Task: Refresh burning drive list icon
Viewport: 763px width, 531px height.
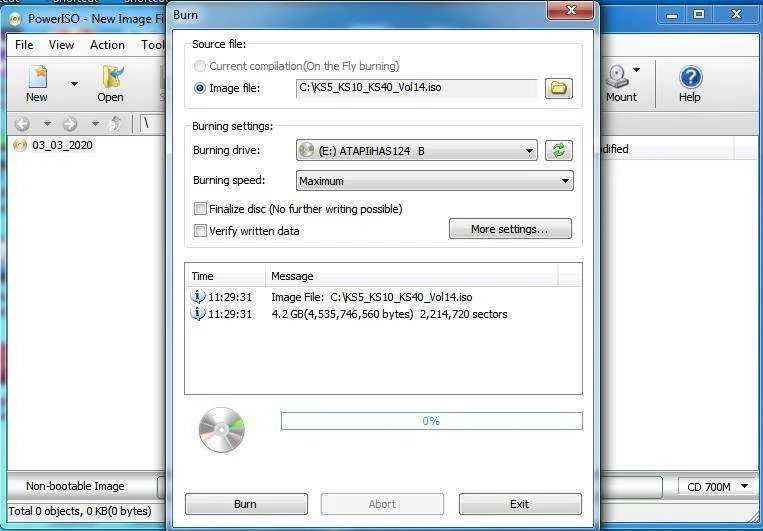Action: click(559, 150)
